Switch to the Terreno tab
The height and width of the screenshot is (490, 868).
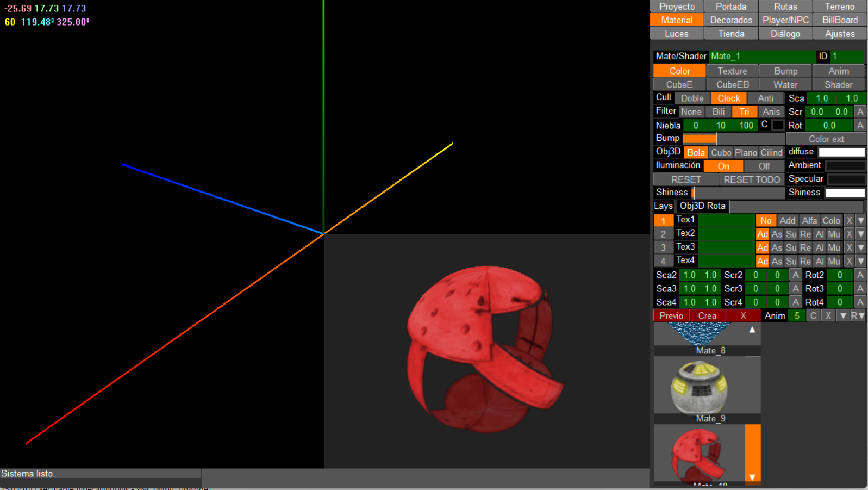pos(839,7)
